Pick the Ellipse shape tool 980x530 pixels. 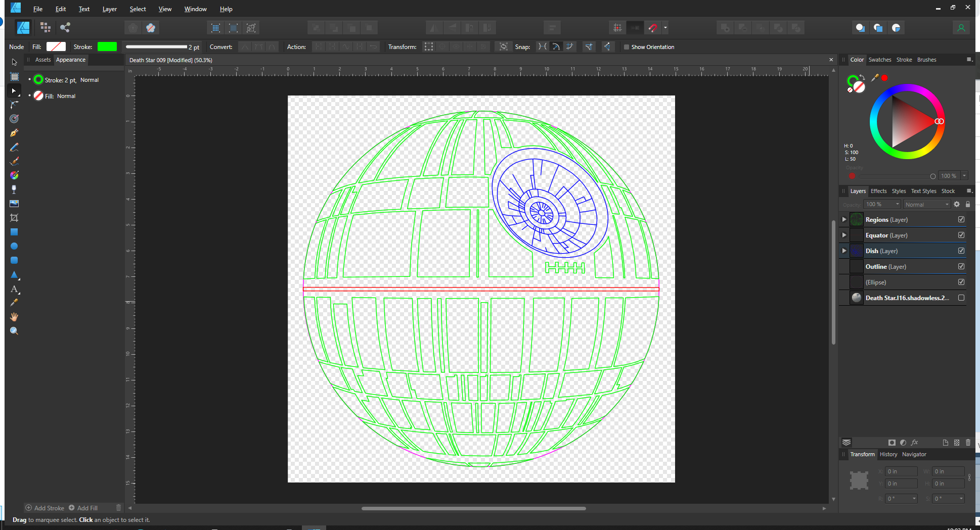[14, 246]
